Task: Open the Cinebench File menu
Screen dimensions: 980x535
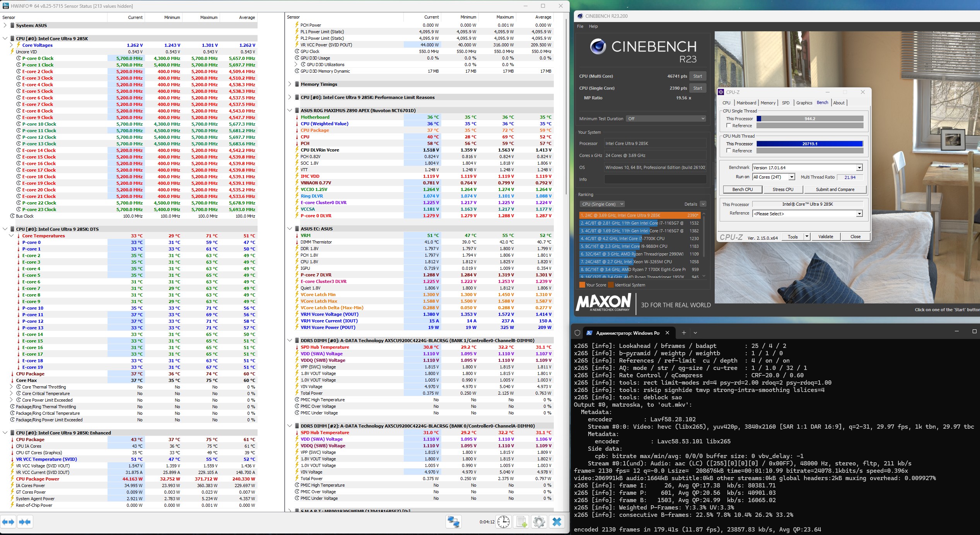Action: tap(580, 26)
